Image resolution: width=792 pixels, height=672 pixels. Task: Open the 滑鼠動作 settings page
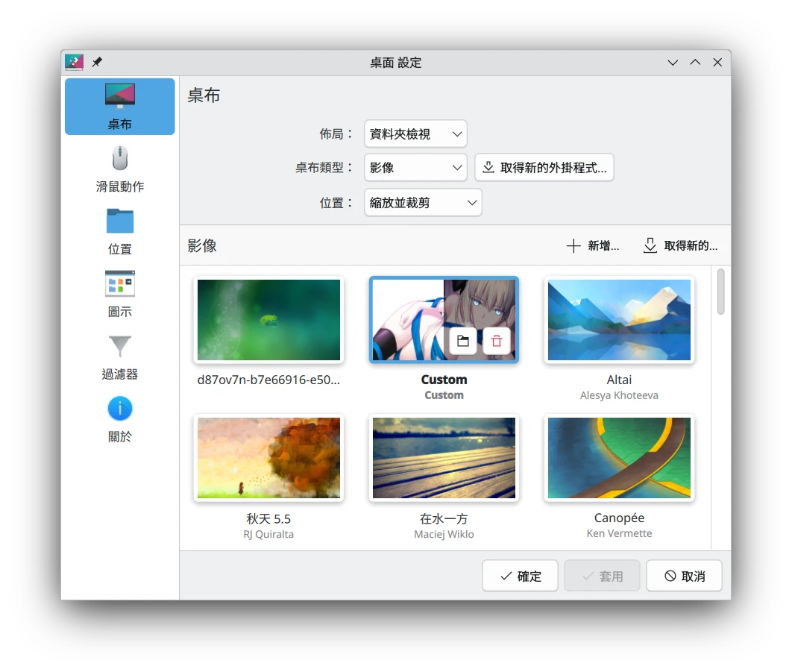click(x=119, y=169)
